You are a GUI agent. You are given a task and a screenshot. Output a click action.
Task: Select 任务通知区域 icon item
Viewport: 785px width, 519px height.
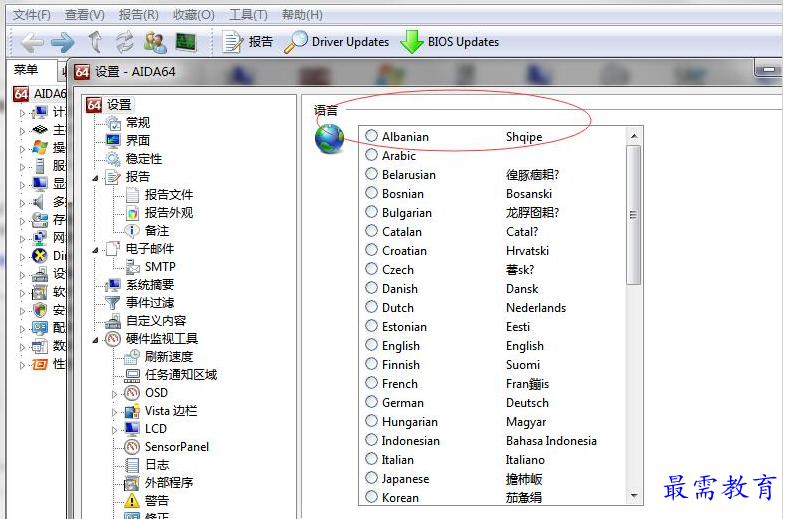tap(132, 375)
